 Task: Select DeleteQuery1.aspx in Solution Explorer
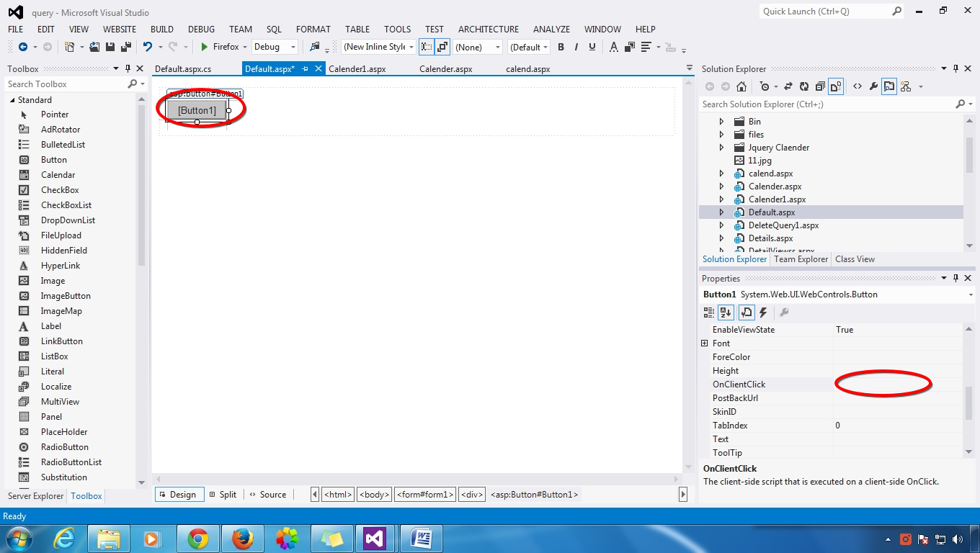pyautogui.click(x=784, y=225)
